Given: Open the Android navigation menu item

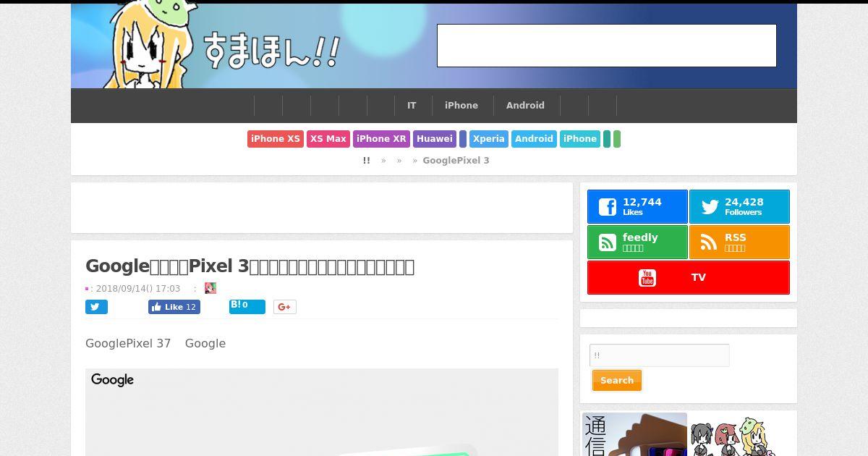Looking at the screenshot, I should tap(525, 106).
